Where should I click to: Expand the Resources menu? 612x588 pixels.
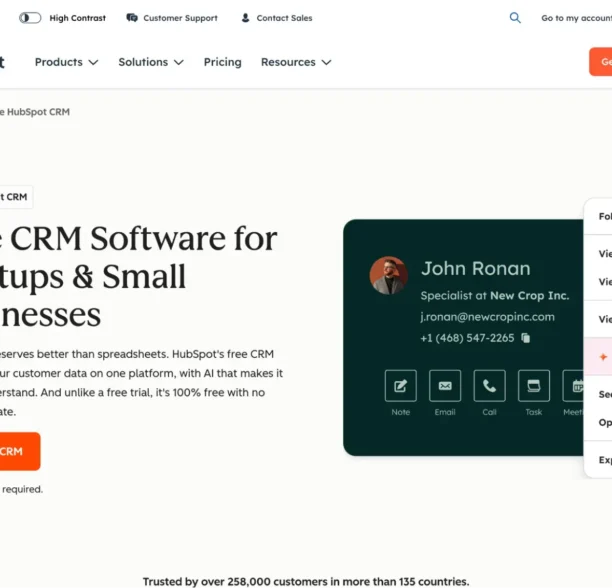[296, 62]
